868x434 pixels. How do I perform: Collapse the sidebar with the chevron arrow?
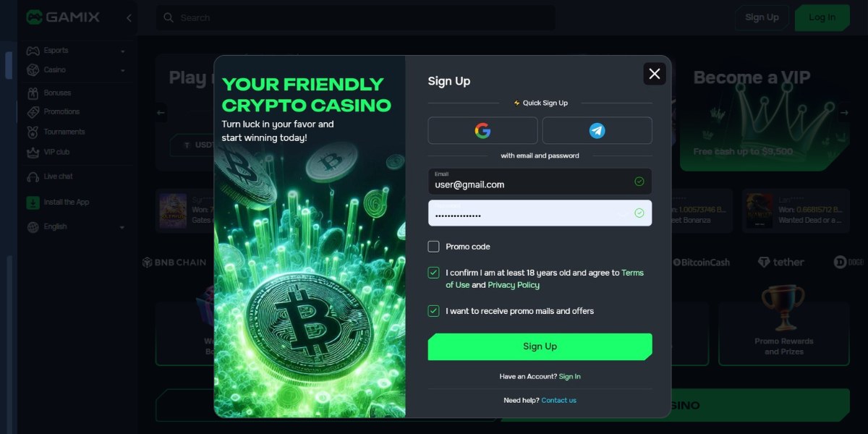pos(129,17)
